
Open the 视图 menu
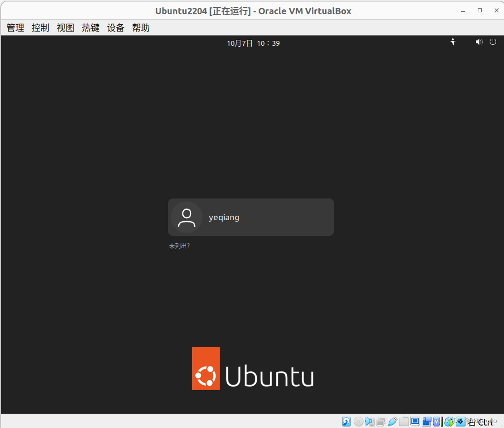pyautogui.click(x=66, y=28)
